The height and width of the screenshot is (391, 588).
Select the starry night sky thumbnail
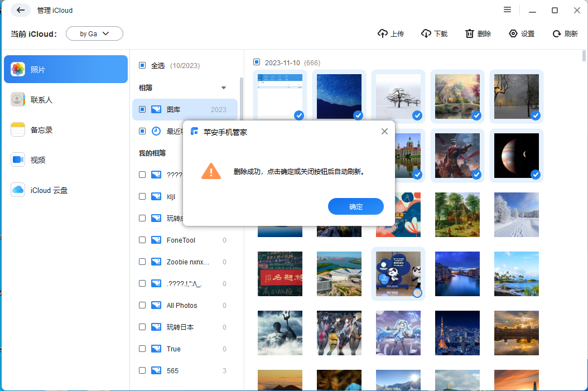[339, 96]
